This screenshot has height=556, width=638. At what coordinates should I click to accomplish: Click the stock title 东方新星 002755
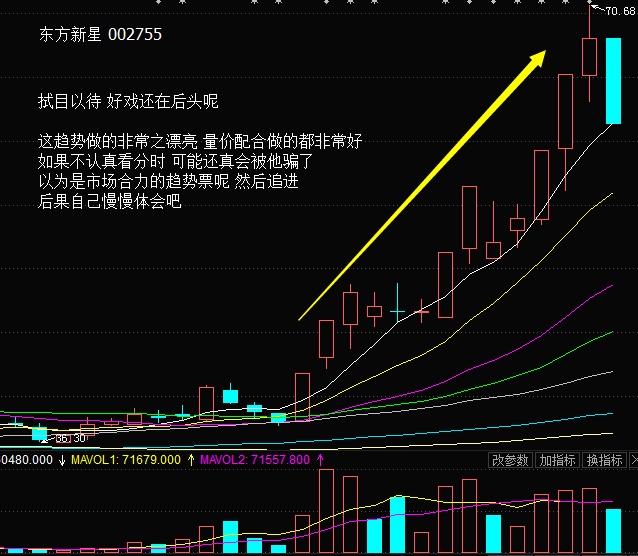[x=100, y=34]
